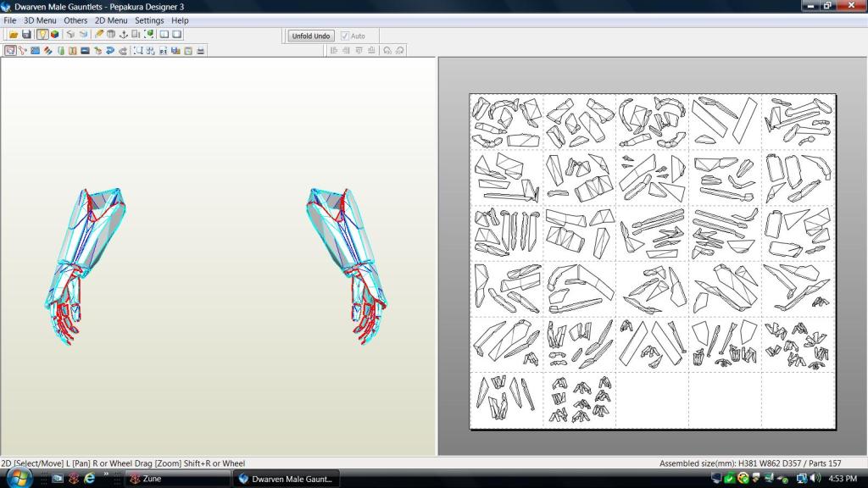Click the Dwarven Male Gaunt... taskbar button
Screen dimensions: 868x488
[x=286, y=479]
